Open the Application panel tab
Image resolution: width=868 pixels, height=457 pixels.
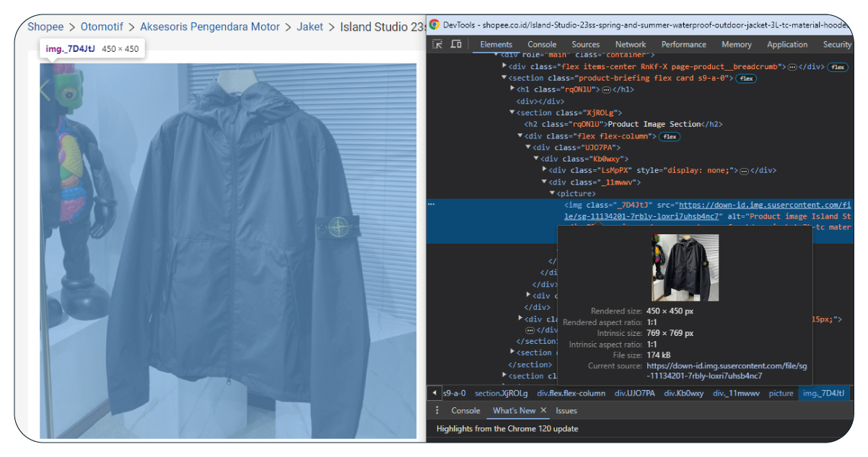pos(787,44)
